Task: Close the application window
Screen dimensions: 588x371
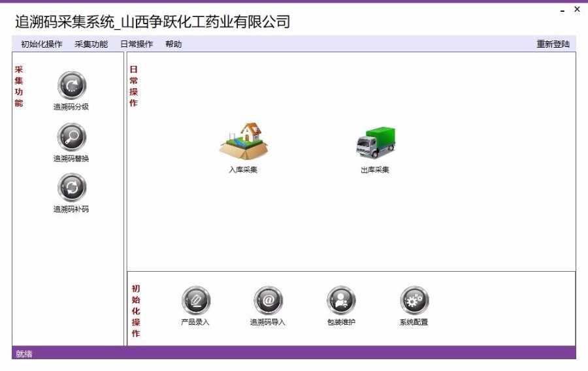Action: pyautogui.click(x=577, y=9)
